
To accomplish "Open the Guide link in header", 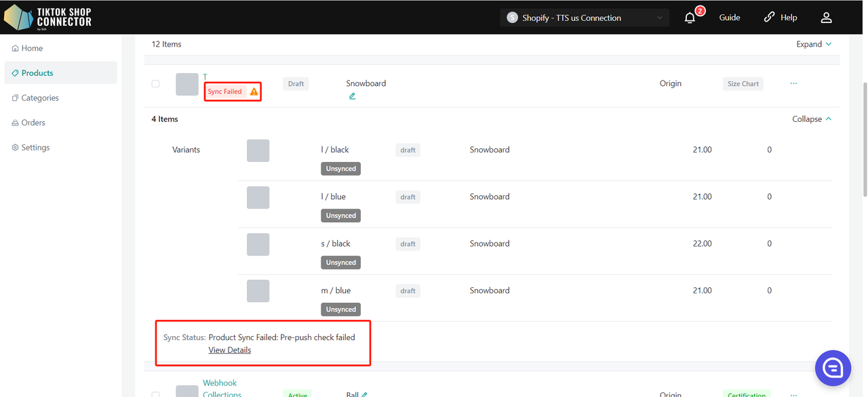I will click(730, 18).
